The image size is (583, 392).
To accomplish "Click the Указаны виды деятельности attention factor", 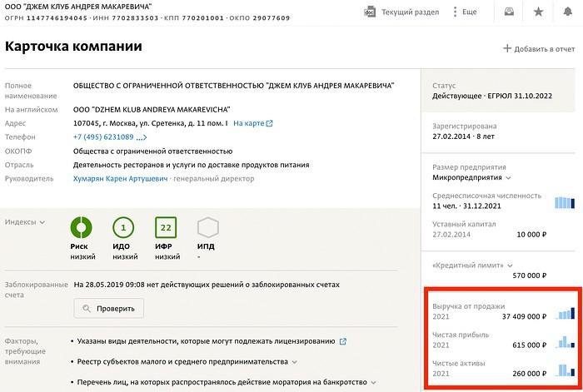I will 206,341.
